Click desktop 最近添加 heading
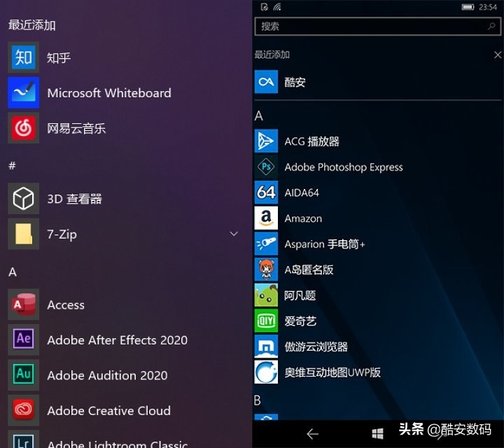The width and height of the screenshot is (504, 448). click(x=31, y=25)
